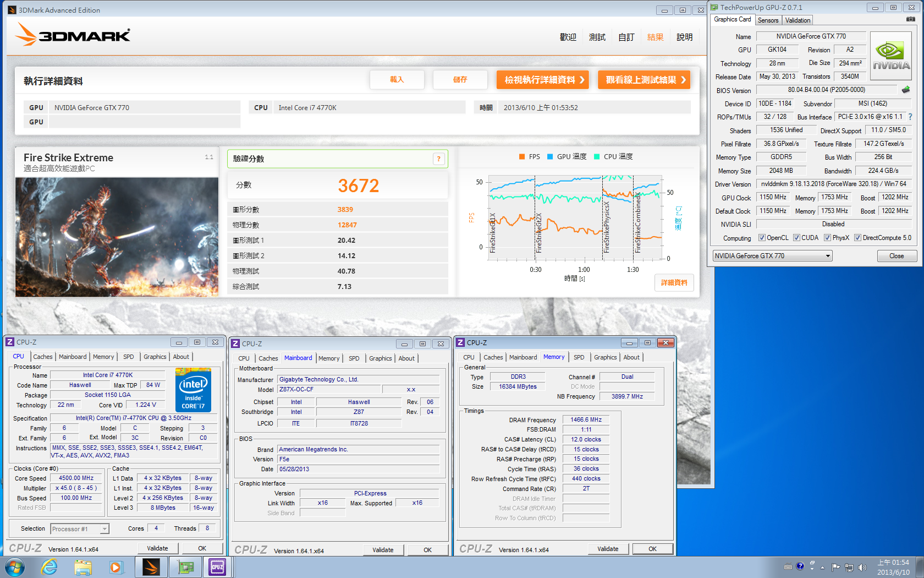This screenshot has width=924, height=578.
Task: Click the 載入 button
Action: pos(397,80)
